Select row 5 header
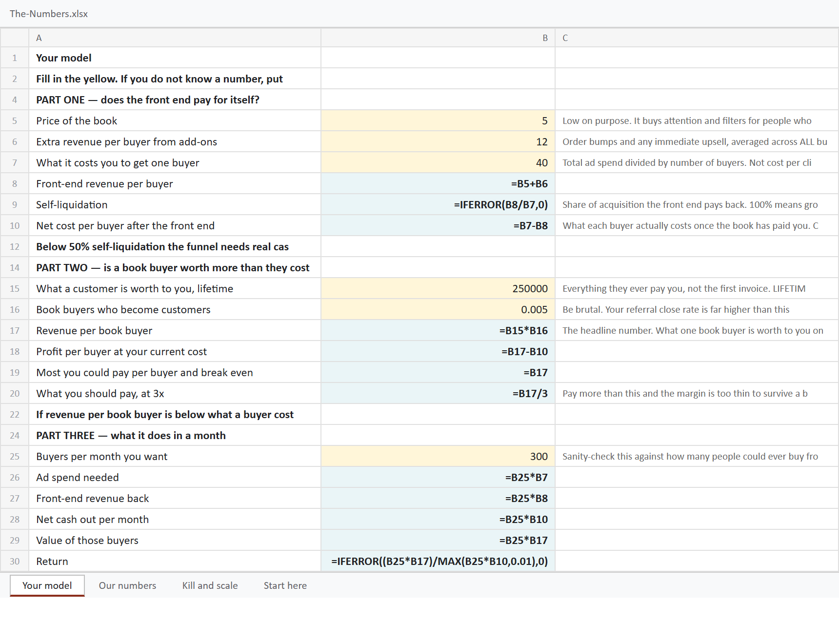 click(x=15, y=121)
